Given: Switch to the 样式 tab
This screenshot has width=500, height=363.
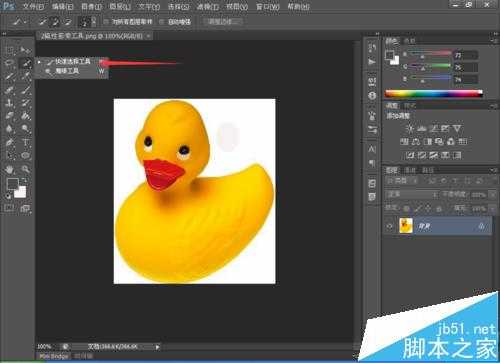Looking at the screenshot, I should click(x=410, y=106).
